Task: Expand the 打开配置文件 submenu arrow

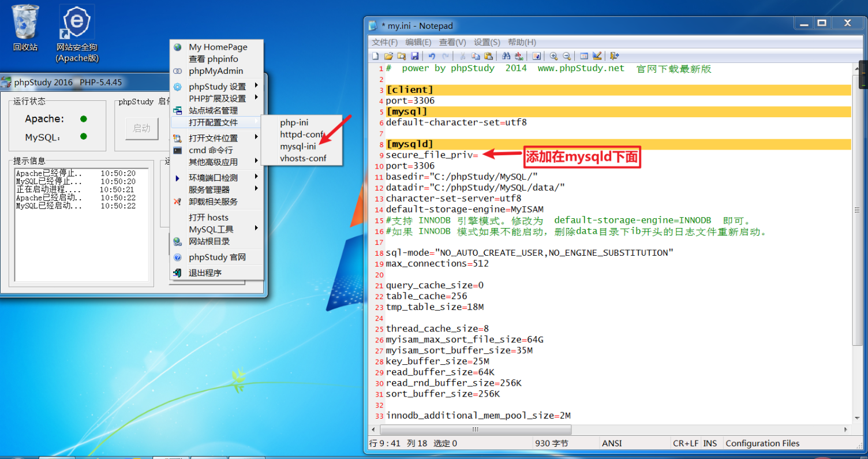Action: (x=256, y=122)
